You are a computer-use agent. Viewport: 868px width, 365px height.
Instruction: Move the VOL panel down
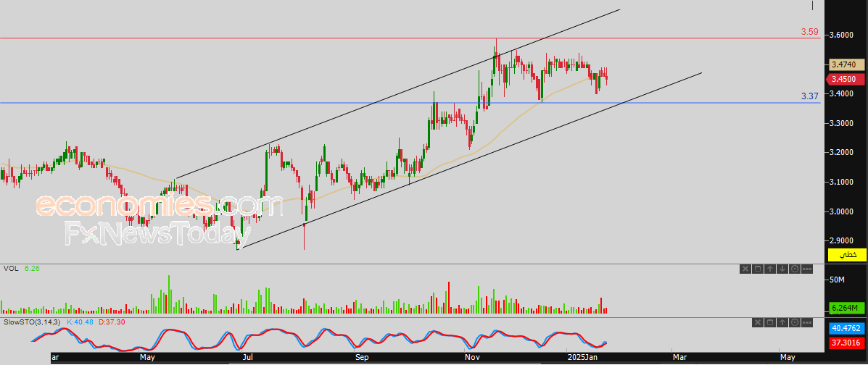(782, 269)
